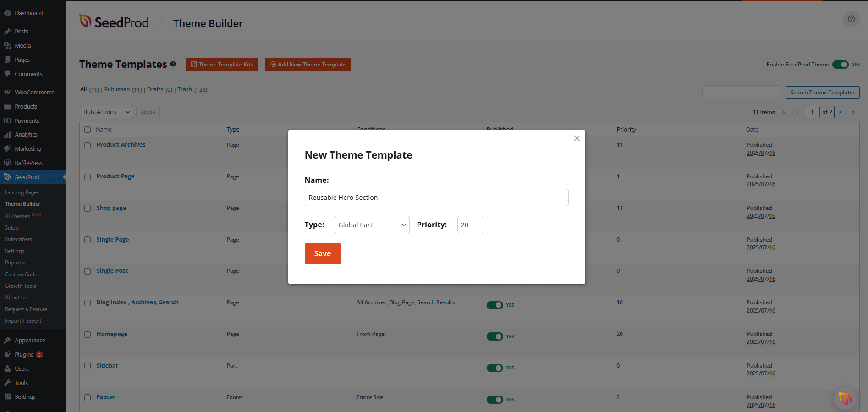Image resolution: width=868 pixels, height=412 pixels.
Task: Open the Single Page template link
Action: (113, 239)
